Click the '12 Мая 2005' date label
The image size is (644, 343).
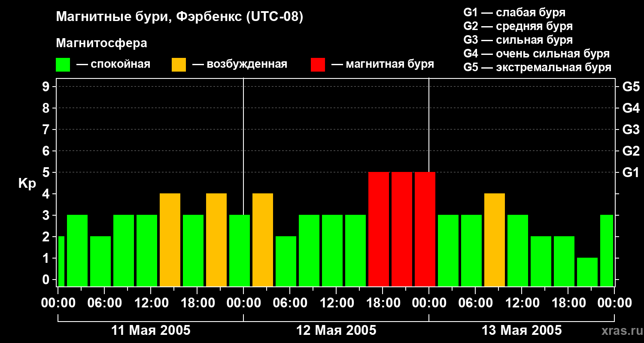pyautogui.click(x=336, y=330)
